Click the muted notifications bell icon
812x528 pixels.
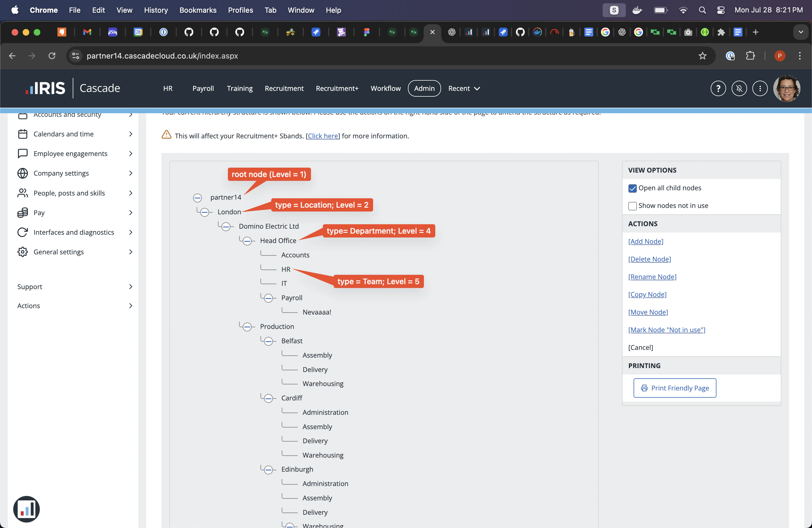pos(739,88)
